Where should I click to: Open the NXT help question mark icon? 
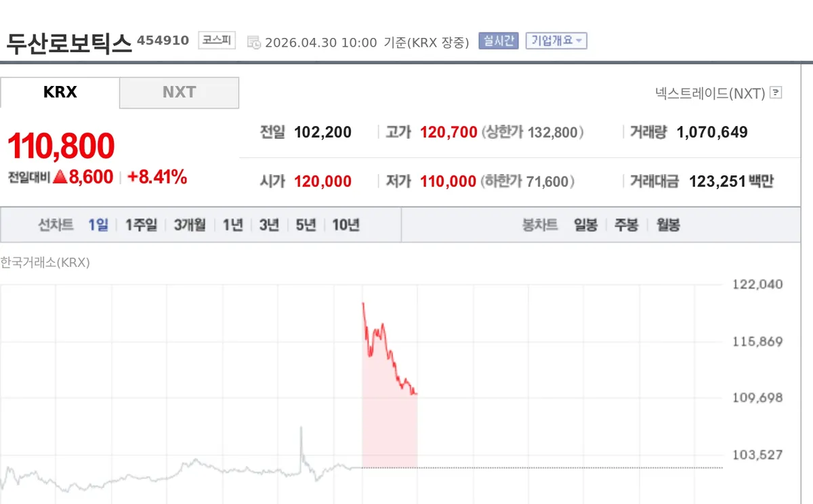point(776,93)
